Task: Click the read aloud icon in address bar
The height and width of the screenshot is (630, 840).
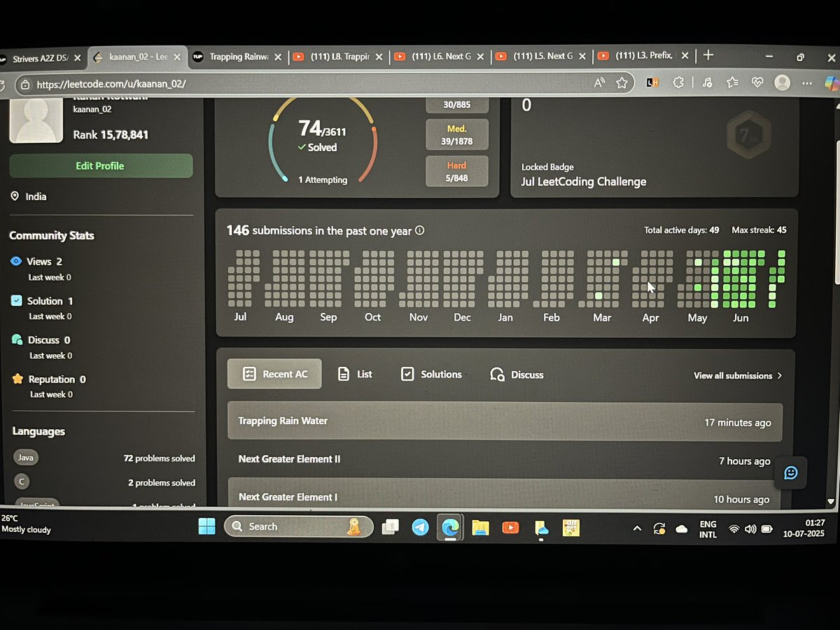Action: (599, 83)
